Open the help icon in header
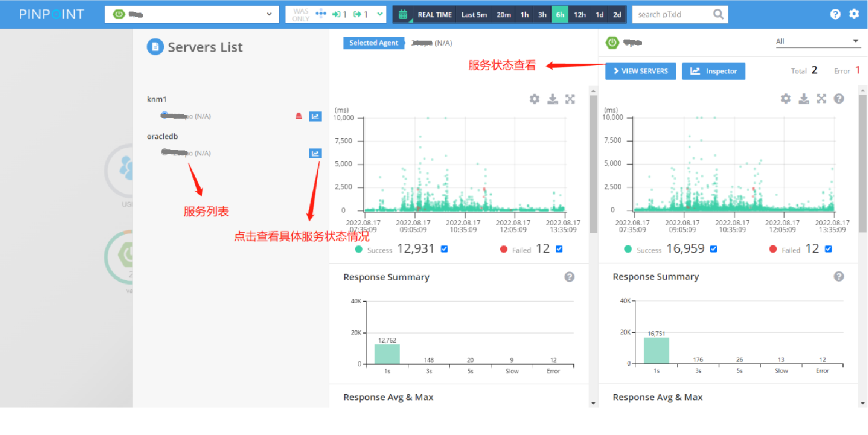The width and height of the screenshot is (868, 435). (835, 14)
